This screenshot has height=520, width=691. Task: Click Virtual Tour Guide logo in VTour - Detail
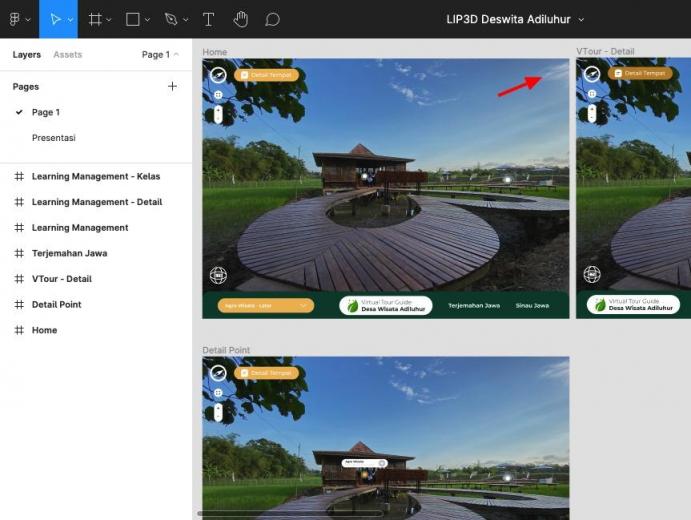(634, 304)
